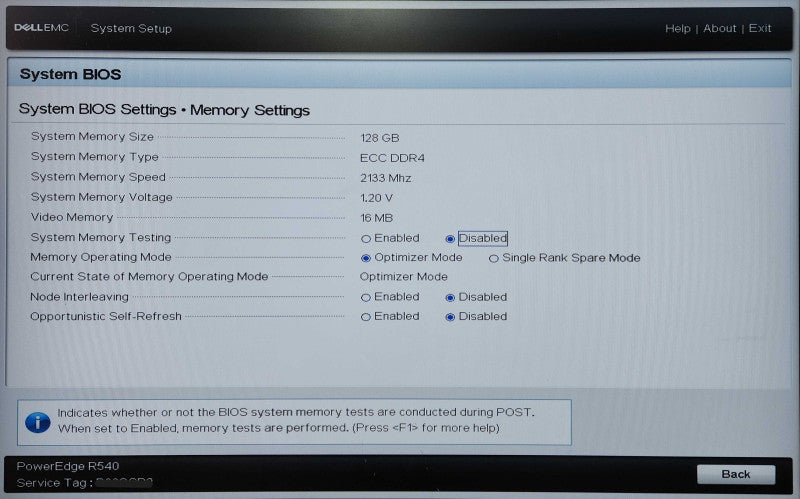Click the 2133 Mhz memory speed value
Image resolution: width=800 pixels, height=499 pixels.
[x=386, y=178]
